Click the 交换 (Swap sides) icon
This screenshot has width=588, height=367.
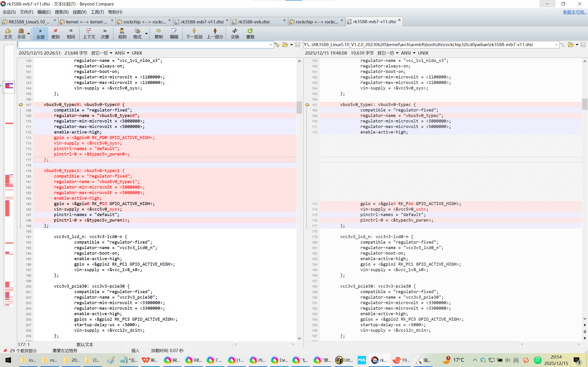[235, 33]
